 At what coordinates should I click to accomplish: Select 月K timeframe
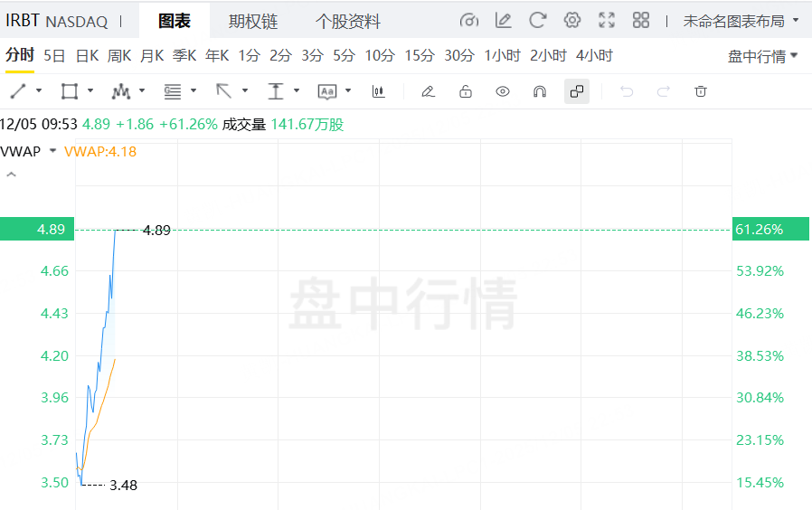(x=152, y=55)
